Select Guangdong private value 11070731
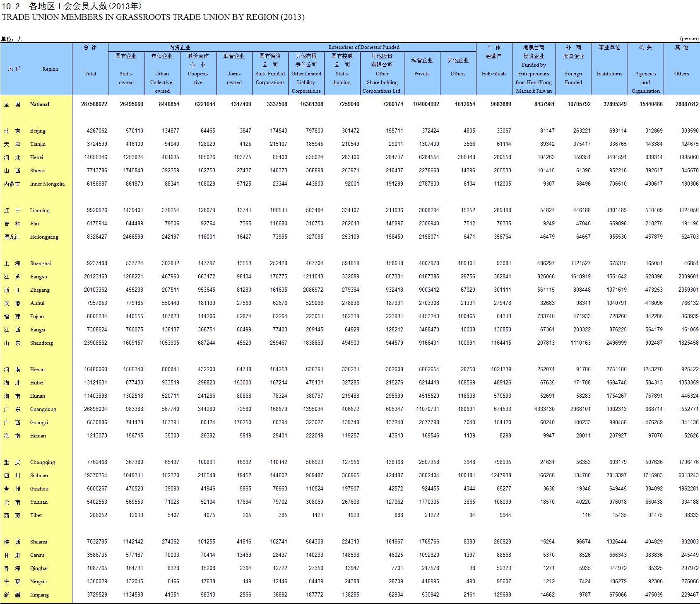The image size is (700, 604). (428, 409)
